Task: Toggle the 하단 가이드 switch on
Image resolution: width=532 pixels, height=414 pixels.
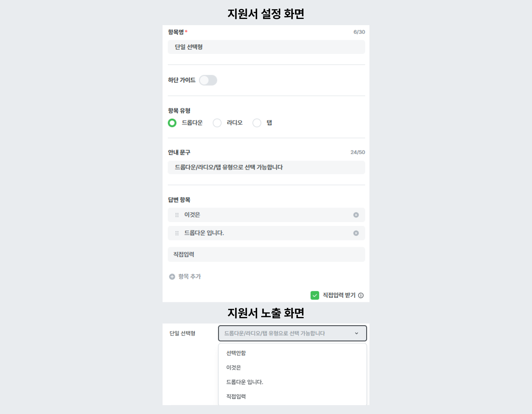Action: tap(208, 80)
